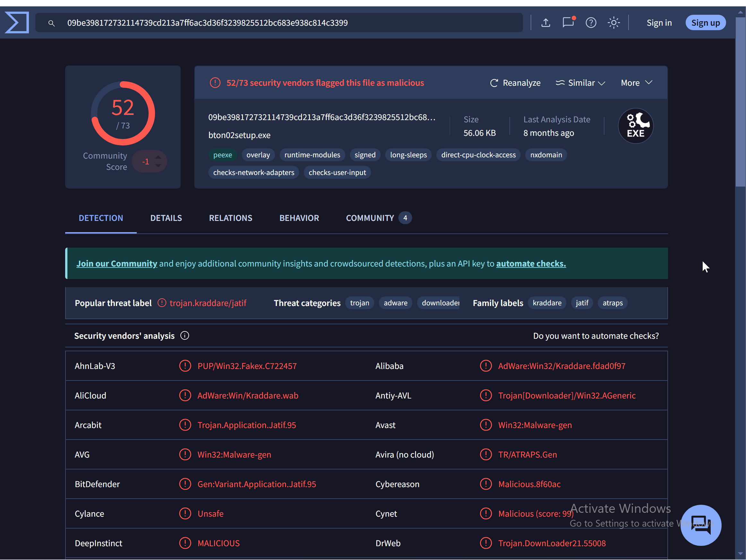Click the truncated file hash text
Viewport: 746px width, 560px height.
coord(322,117)
